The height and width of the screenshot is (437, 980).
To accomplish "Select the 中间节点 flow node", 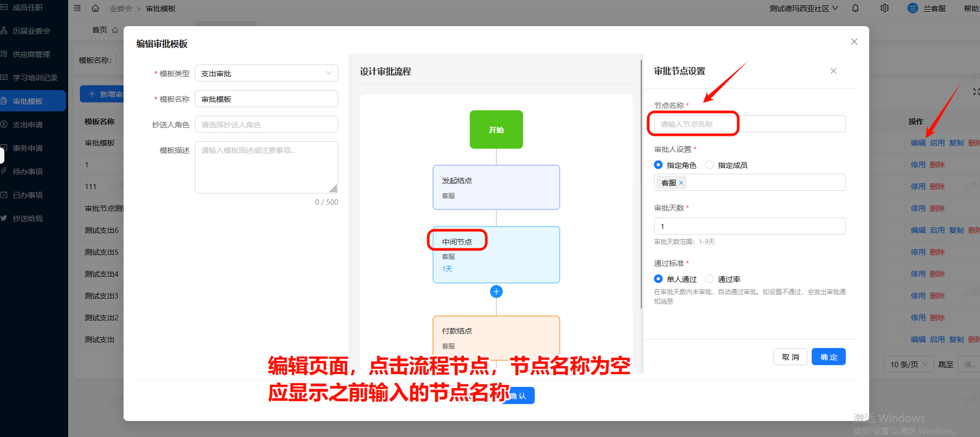I will [x=496, y=254].
